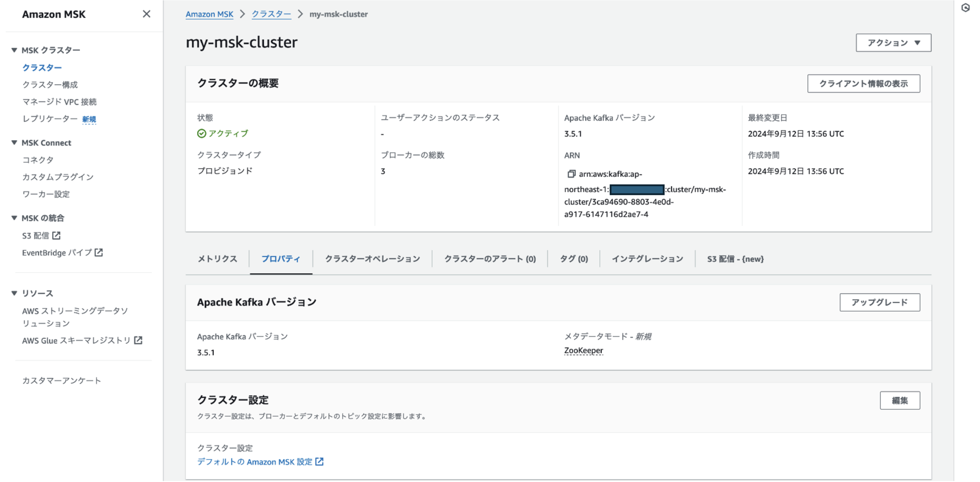Click the green アクティブ status icon

pyautogui.click(x=202, y=133)
